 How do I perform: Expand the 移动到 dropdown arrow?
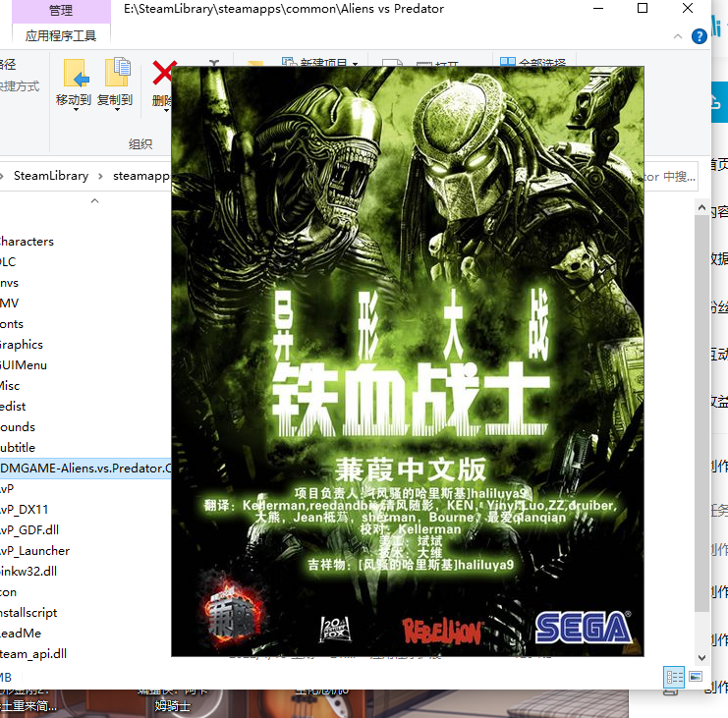click(x=76, y=110)
